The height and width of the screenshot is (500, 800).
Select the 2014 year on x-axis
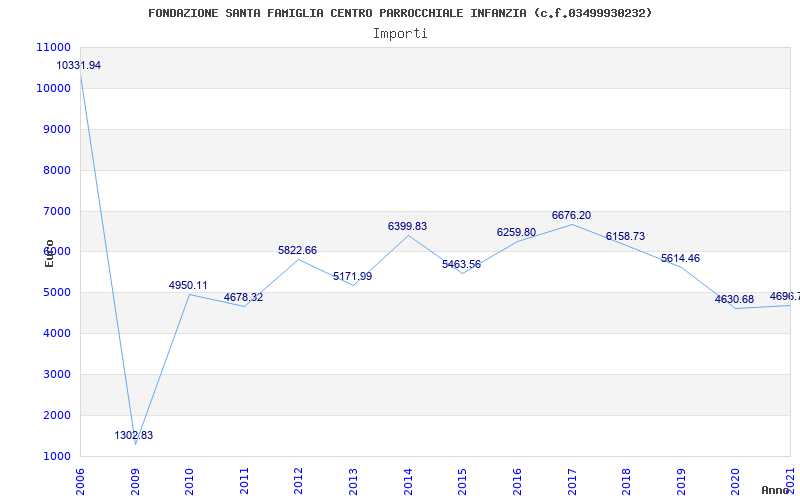[408, 479]
